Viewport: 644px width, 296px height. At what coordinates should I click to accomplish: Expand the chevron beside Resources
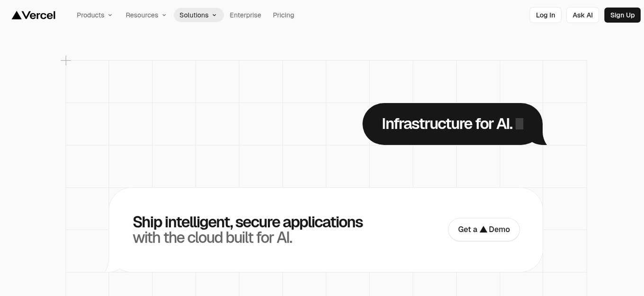(164, 15)
